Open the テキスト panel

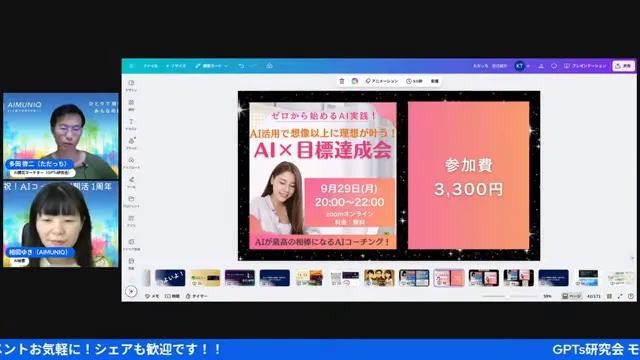[131, 124]
